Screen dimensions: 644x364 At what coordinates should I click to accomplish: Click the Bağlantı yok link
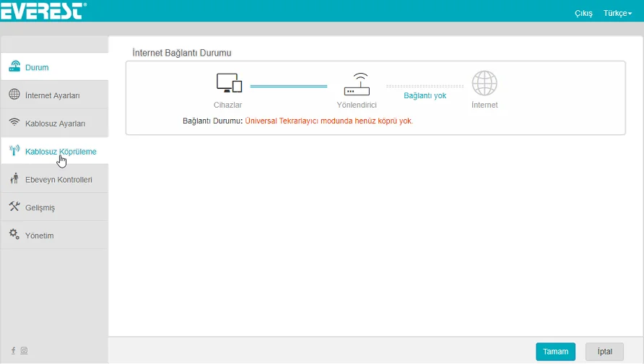425,95
